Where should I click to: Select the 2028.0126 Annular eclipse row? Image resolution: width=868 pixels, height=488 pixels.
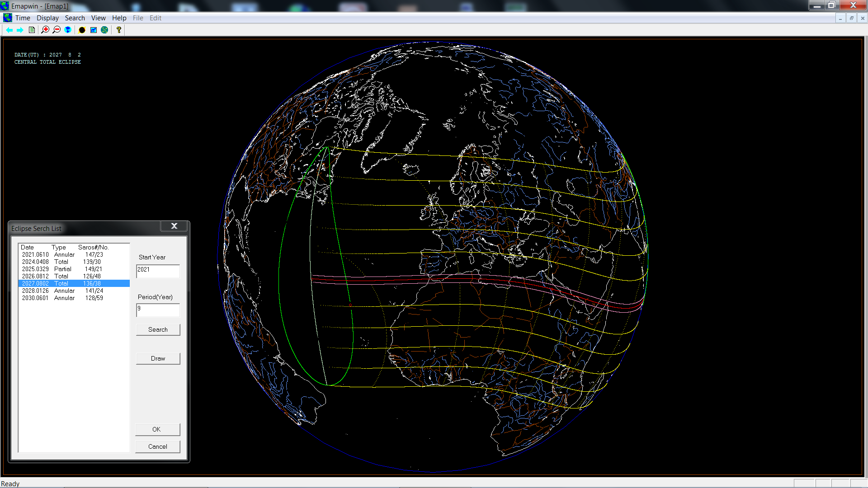[x=74, y=291]
